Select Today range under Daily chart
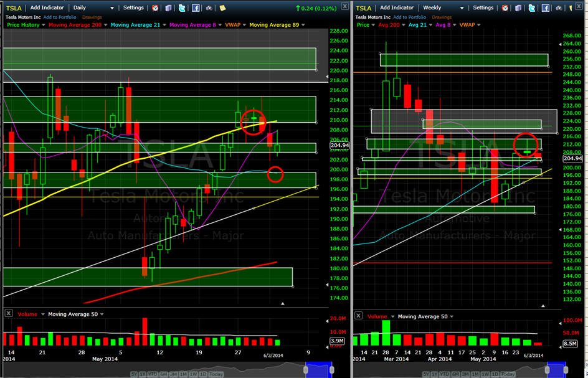This screenshot has width=588, height=378. [x=216, y=374]
